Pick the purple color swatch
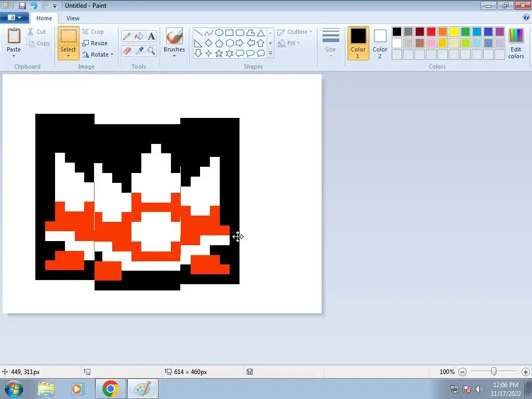 500,32
